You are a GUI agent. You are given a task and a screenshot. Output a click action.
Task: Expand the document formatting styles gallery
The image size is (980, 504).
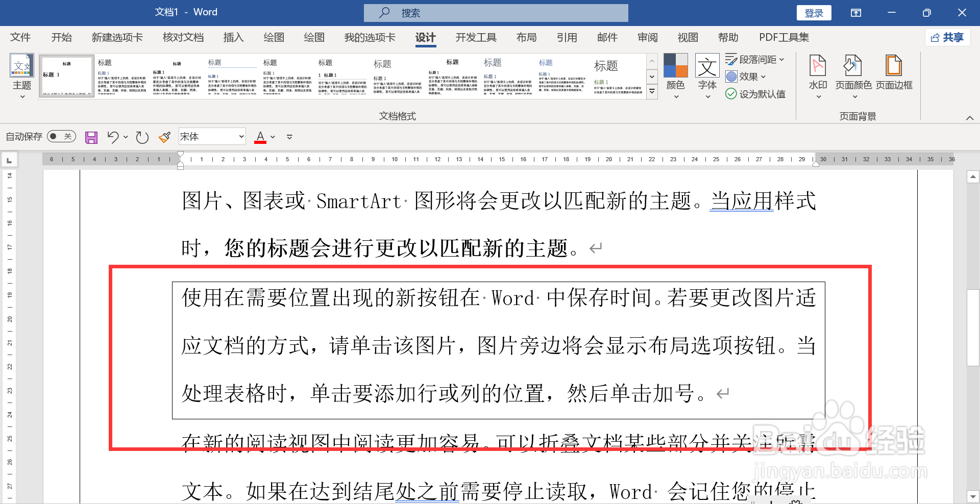[x=652, y=92]
